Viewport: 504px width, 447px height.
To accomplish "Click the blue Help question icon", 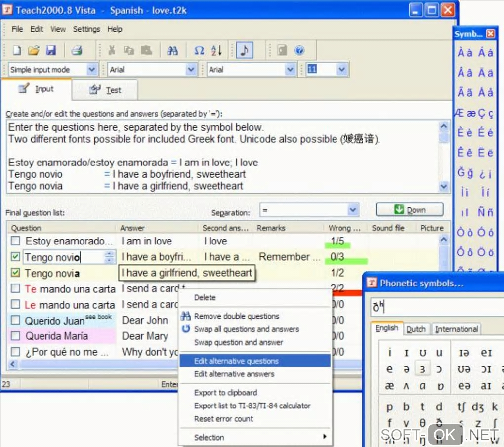I will click(299, 50).
